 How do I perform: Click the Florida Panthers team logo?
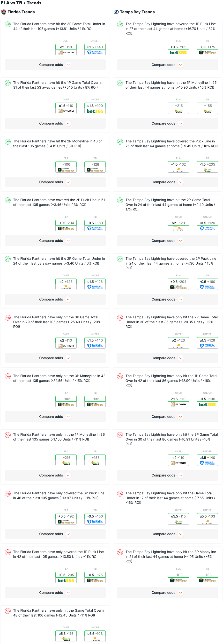[4, 12]
